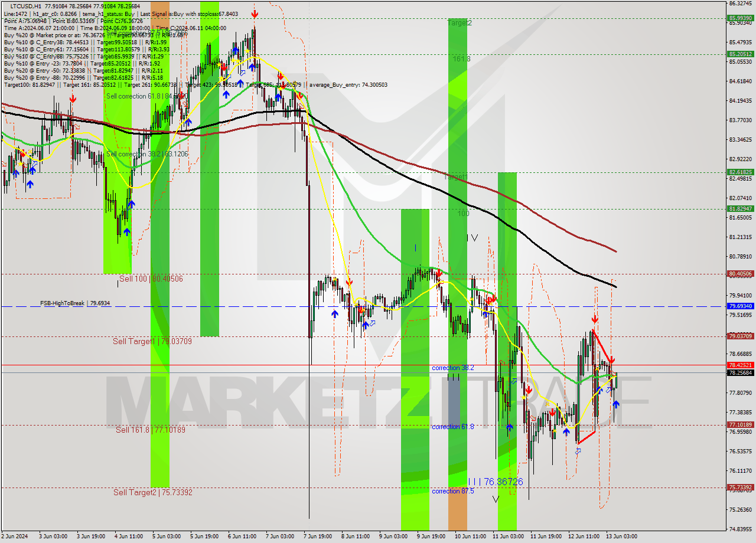Click the green 81.82947 price tag
Screen dimensions: 756x543
[x=740, y=208]
